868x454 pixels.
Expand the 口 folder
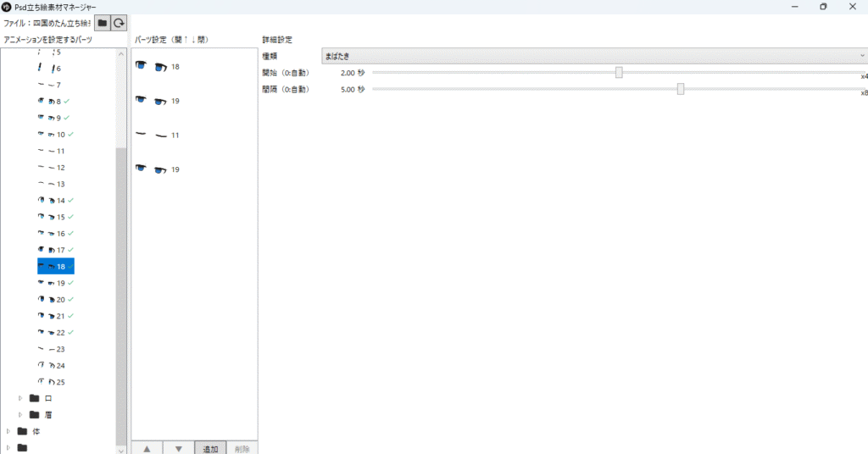point(20,398)
